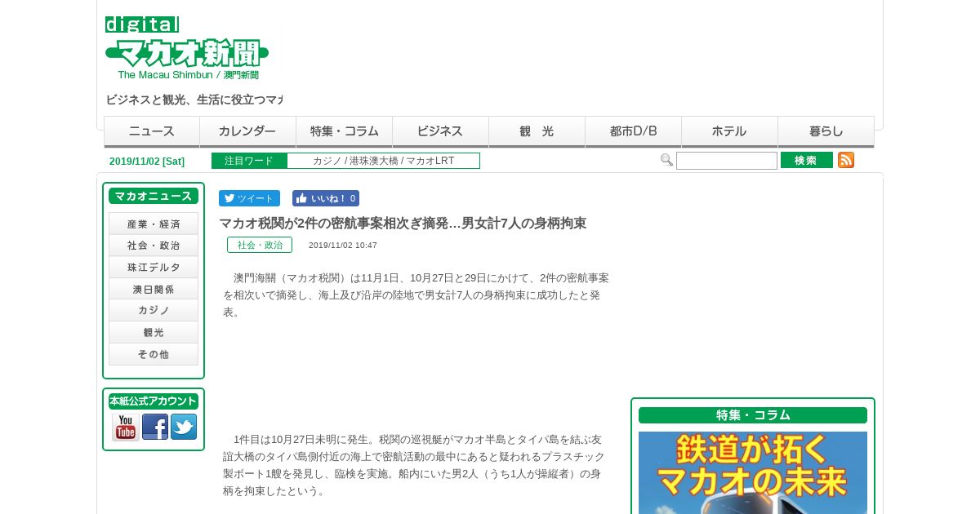This screenshot has height=514, width=980.
Task: Select 珠江デルタ in Macau news sidebar
Action: 154,268
